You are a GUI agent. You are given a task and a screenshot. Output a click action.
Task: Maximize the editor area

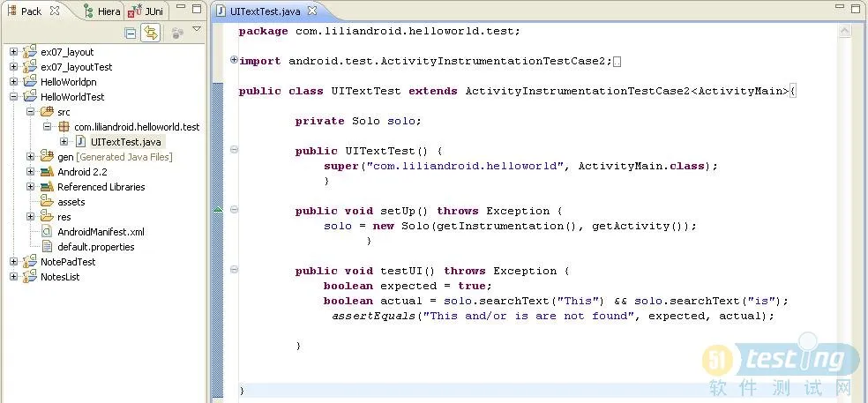856,8
